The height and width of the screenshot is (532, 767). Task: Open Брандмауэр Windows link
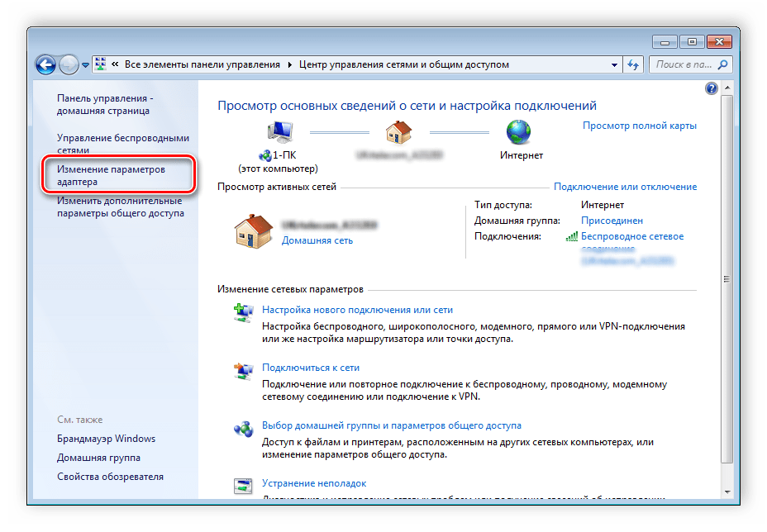(106, 439)
